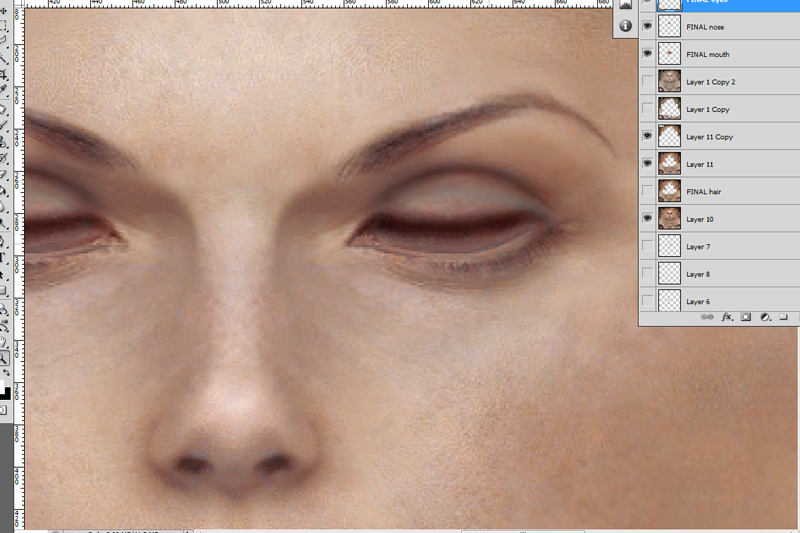Select the Paint Bucket tool
Viewport: 800px width, 533px height.
point(3,191)
